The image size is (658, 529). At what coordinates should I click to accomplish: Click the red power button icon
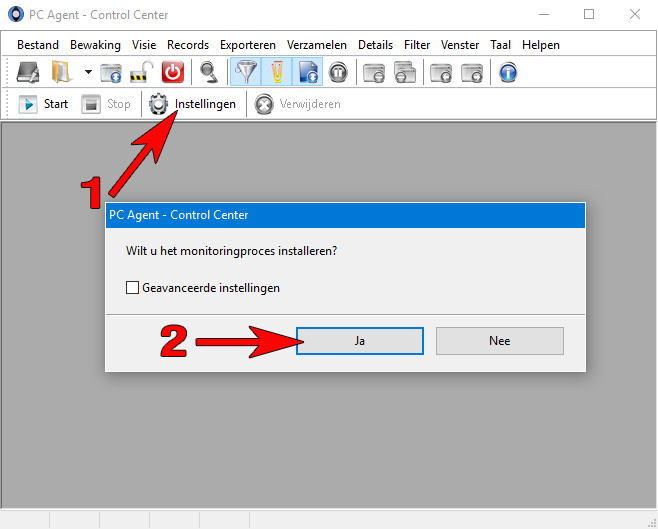[x=172, y=72]
